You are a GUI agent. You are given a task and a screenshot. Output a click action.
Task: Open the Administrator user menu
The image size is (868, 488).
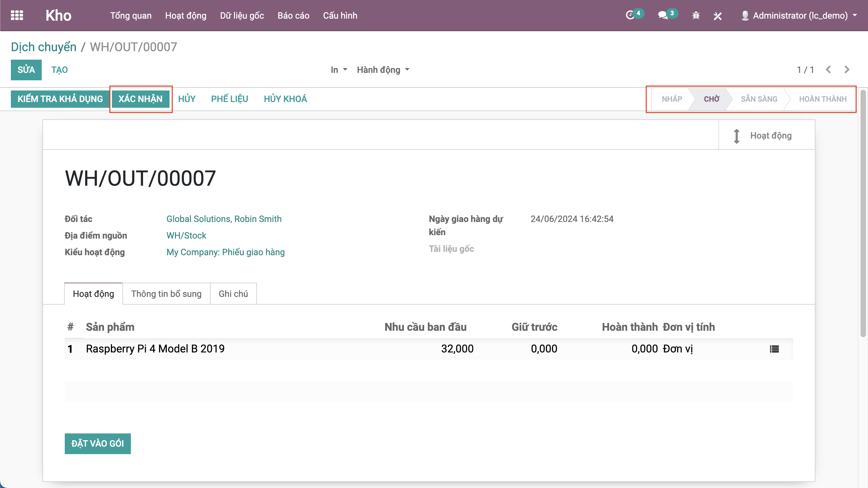coord(800,16)
